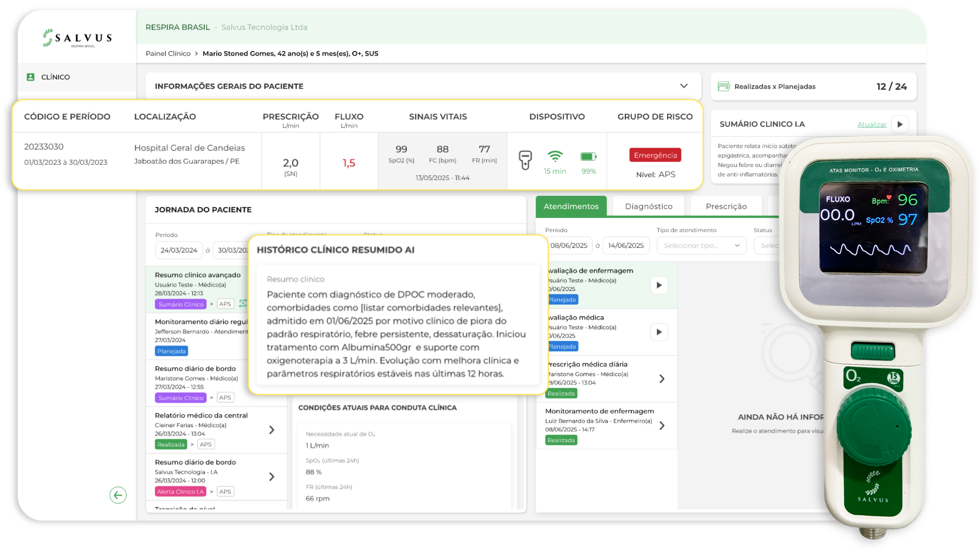Click the Salvus logo

tap(77, 38)
